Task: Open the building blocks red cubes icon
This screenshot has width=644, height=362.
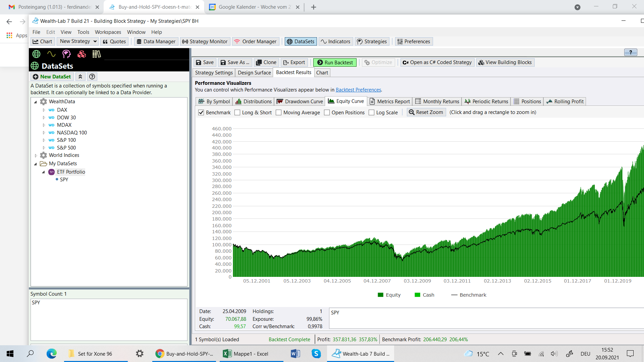Action: (82, 54)
